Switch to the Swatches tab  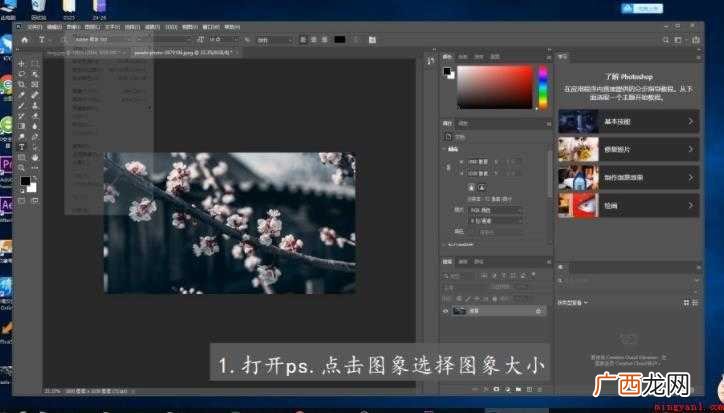point(463,57)
